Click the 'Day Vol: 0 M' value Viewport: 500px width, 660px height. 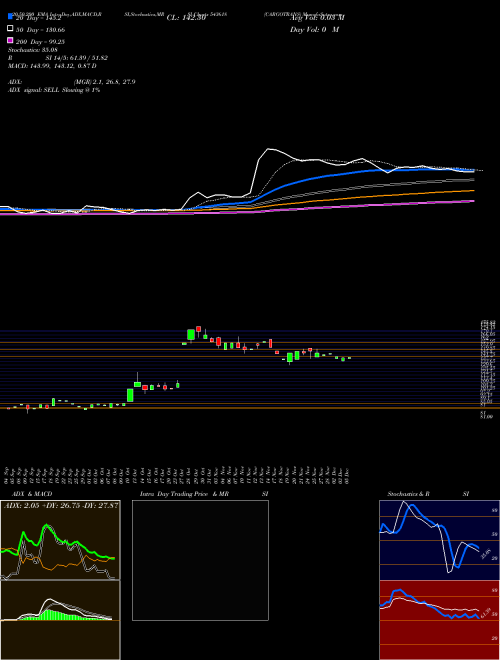click(314, 30)
